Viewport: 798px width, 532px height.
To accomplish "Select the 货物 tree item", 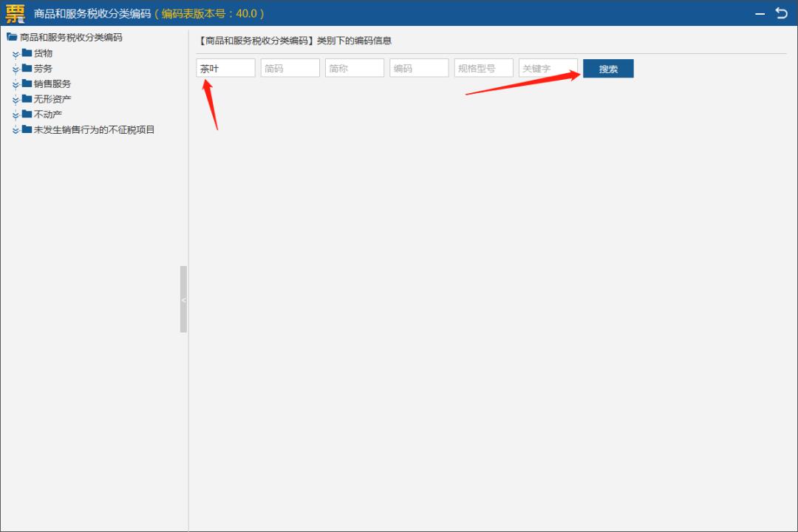I will (x=44, y=53).
